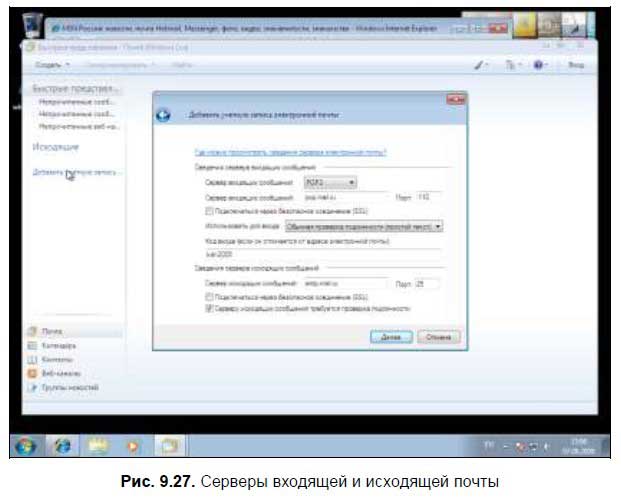The image size is (621, 500).
Task: Switch to the Веб-каналы section
Action: (61, 373)
